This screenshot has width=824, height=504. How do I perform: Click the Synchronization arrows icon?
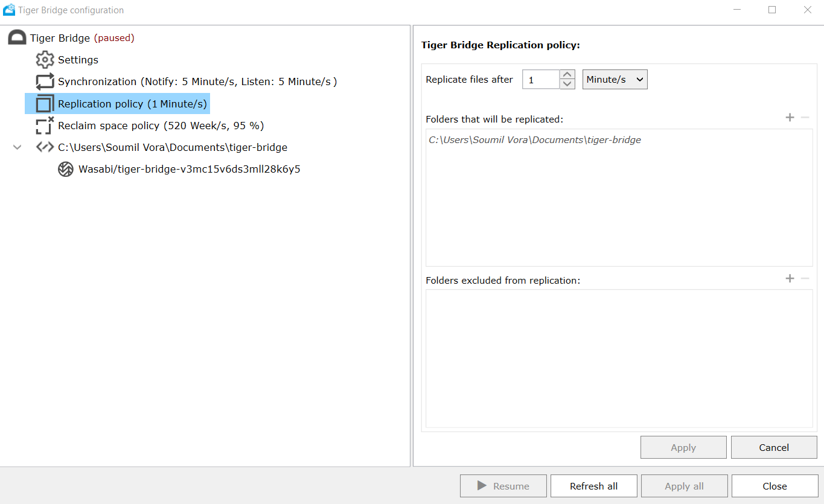(45, 81)
